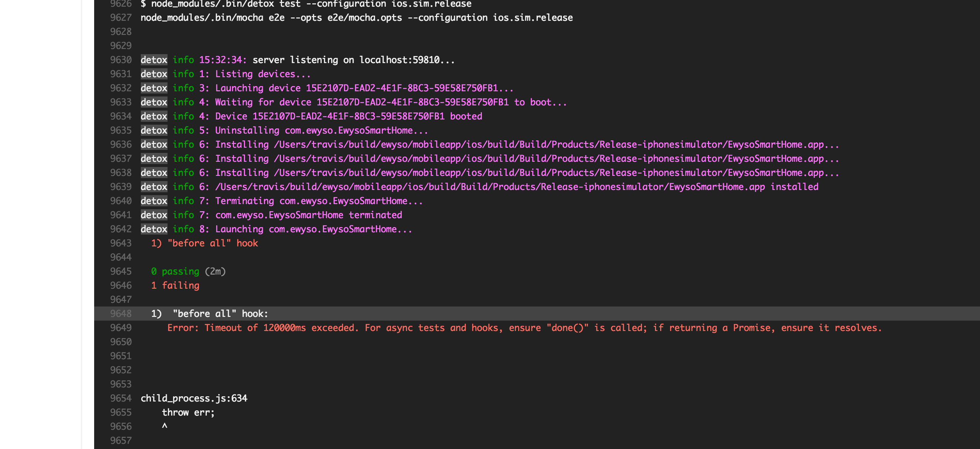The width and height of the screenshot is (980, 449).
Task: Click the mocha e2e command line
Action: 356,17
